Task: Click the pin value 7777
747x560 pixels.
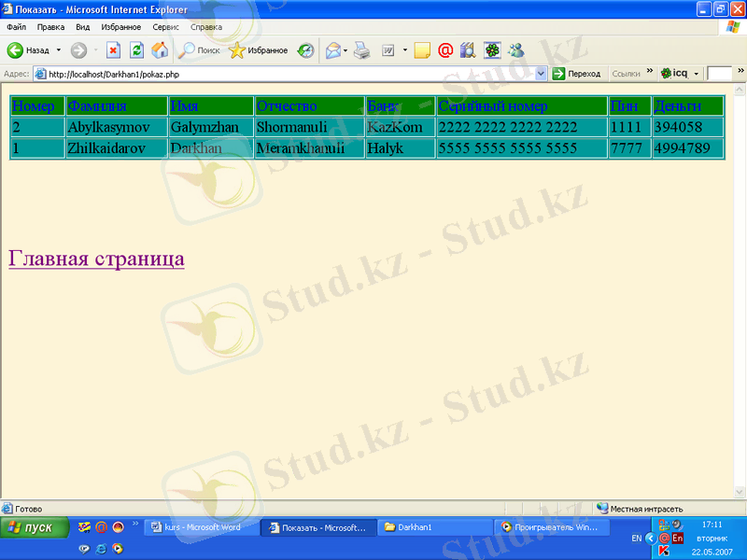Action: click(629, 148)
